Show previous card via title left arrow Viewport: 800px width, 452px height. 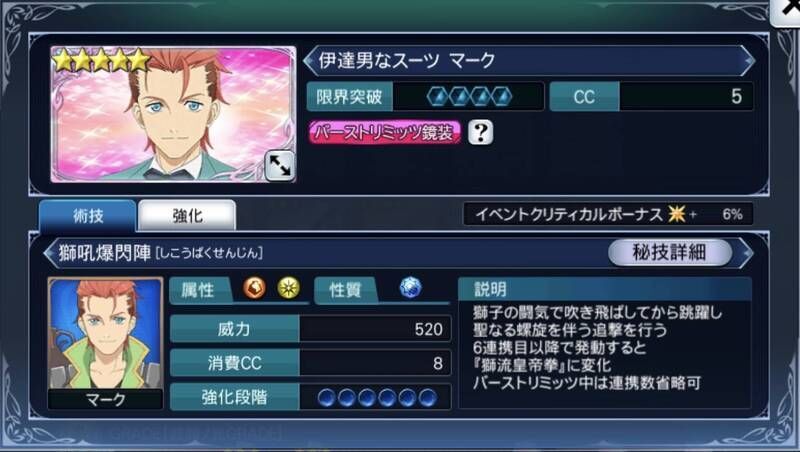[x=309, y=61]
